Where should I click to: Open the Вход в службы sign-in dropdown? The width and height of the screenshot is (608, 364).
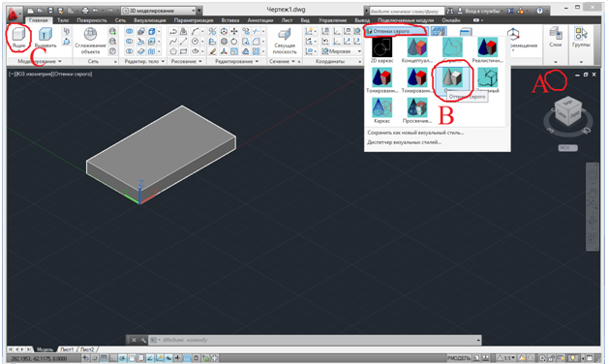pyautogui.click(x=481, y=11)
